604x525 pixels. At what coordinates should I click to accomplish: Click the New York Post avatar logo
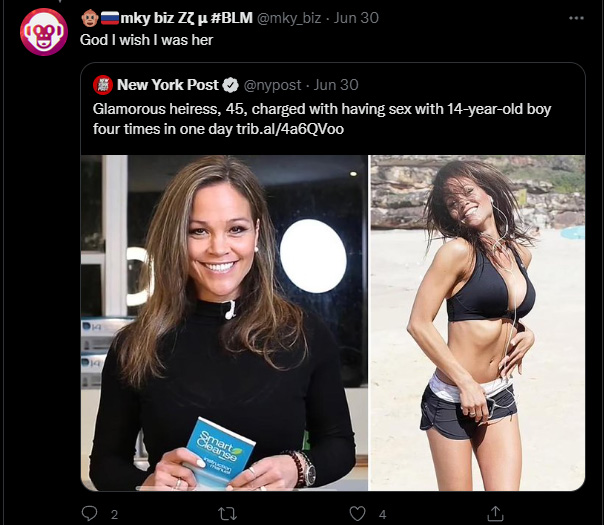102,85
